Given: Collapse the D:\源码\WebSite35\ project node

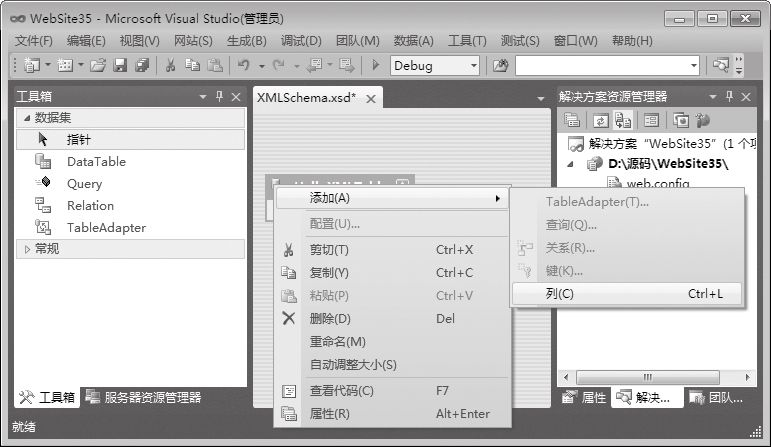Looking at the screenshot, I should tap(570, 164).
